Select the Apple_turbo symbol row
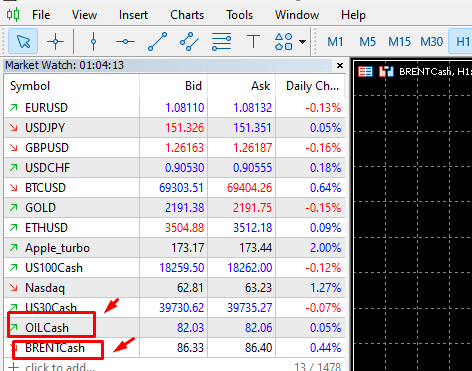Image resolution: width=472 pixels, height=371 pixels. click(174, 248)
